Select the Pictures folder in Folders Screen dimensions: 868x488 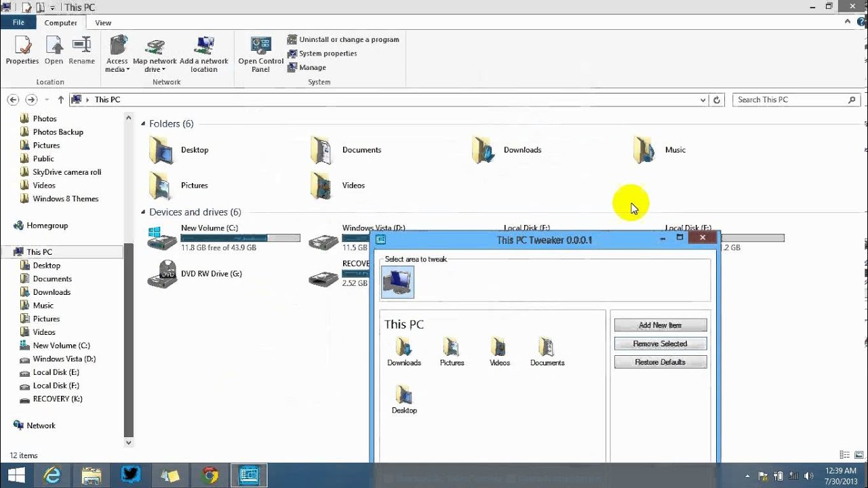tap(179, 185)
